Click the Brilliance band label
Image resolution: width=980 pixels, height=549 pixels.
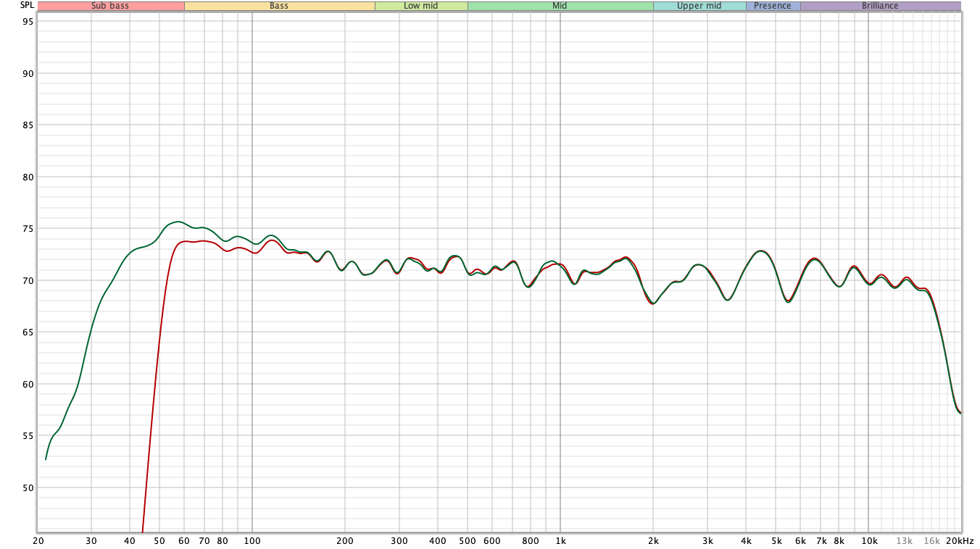coord(880,6)
